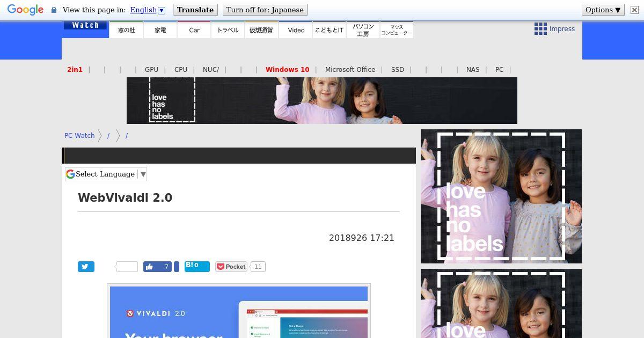644x338 pixels.
Task: Click the Watch site logo
Action: point(85,25)
